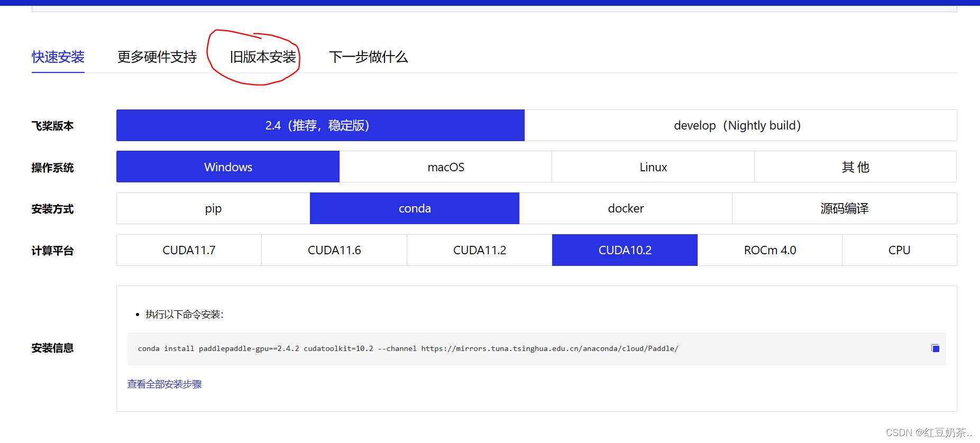Pick ROCm 4.0 compute platform
The height and width of the screenshot is (443, 980).
[770, 250]
